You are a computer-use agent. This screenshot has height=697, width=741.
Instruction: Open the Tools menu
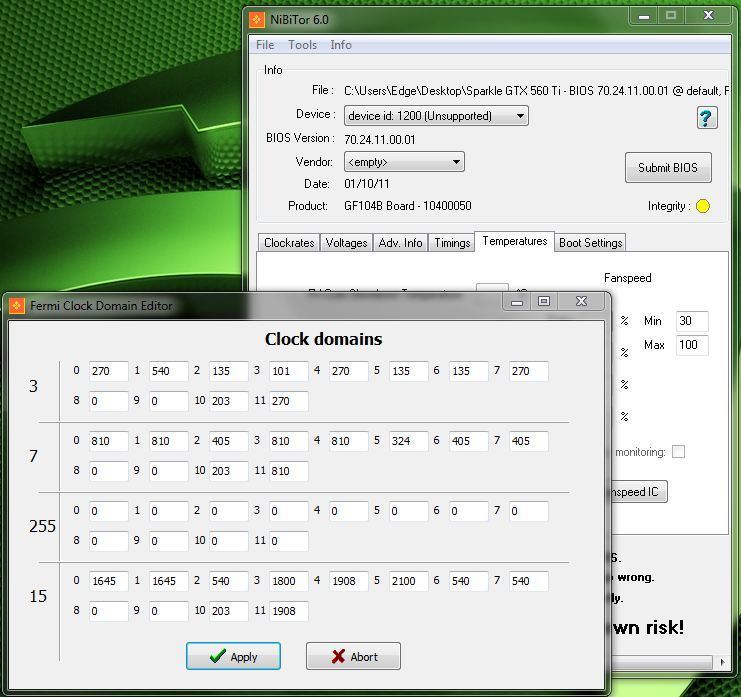pos(302,45)
